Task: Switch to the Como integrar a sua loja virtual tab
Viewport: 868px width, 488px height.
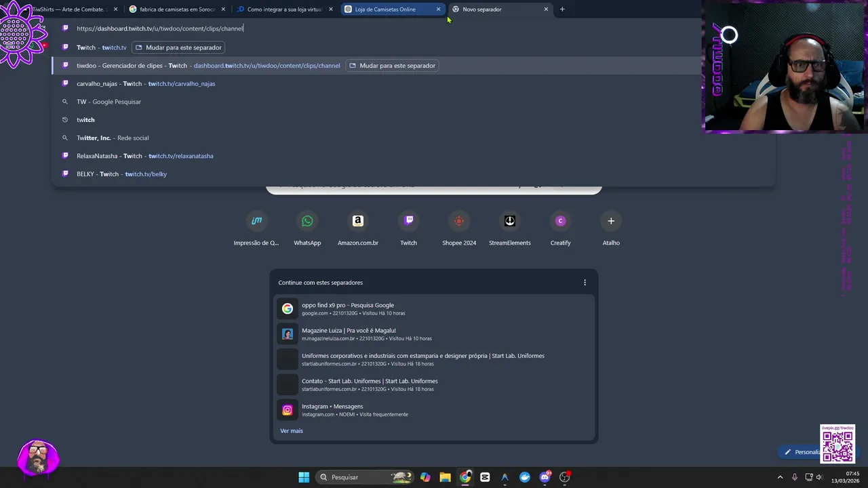Action: [x=283, y=9]
